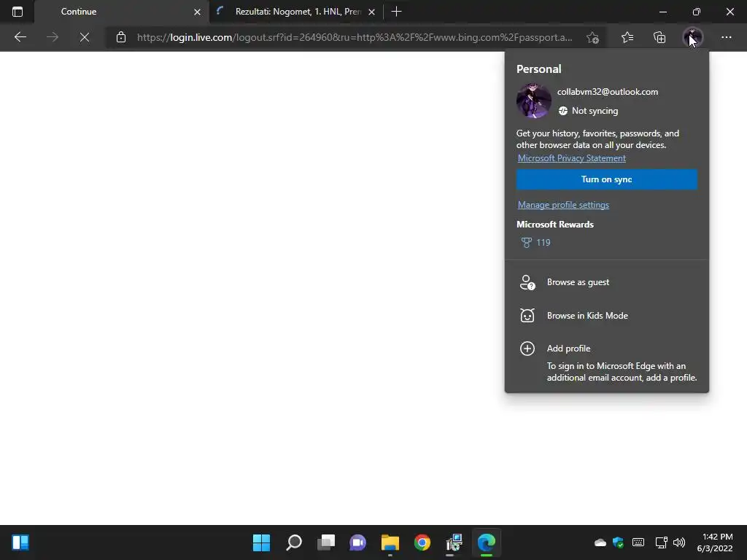This screenshot has height=560, width=747.
Task: Open Manage profile settings
Action: click(x=563, y=205)
